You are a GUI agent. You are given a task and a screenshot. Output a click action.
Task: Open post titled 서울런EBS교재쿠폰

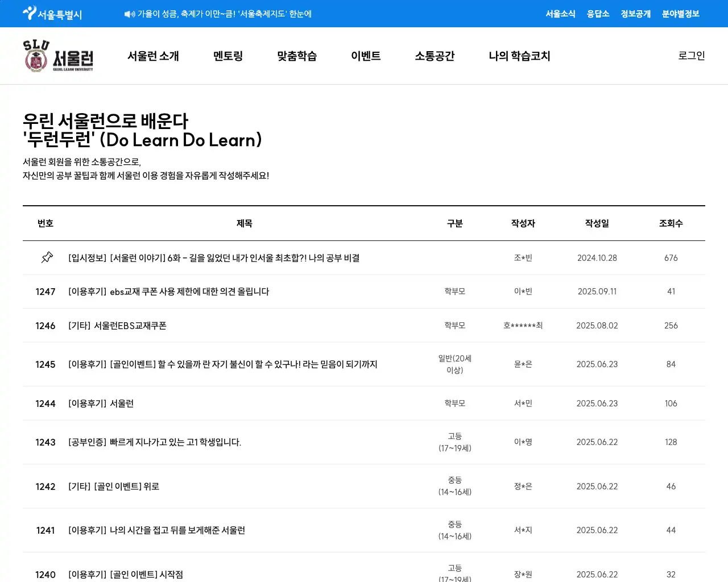pos(117,326)
